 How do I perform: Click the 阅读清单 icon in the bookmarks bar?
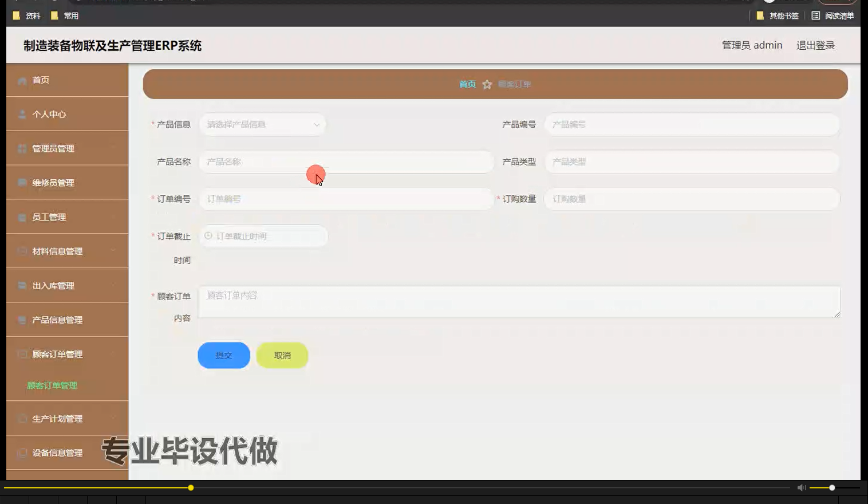pos(815,15)
